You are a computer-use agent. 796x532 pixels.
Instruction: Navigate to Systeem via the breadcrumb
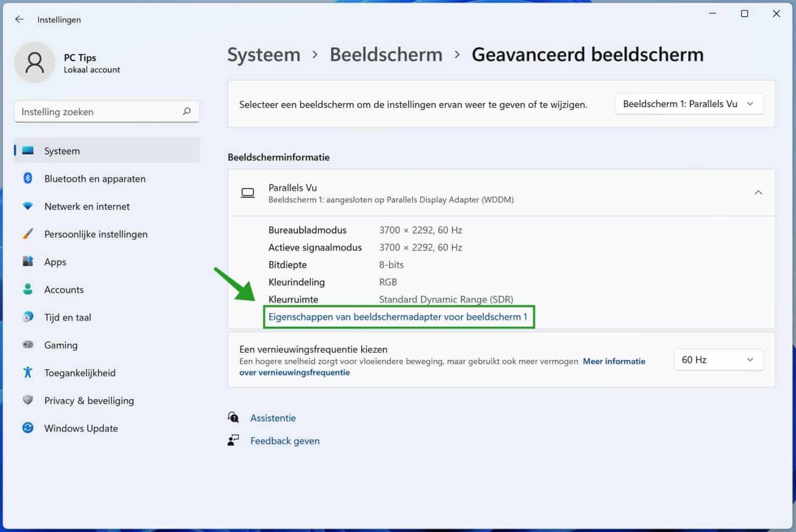tap(264, 54)
